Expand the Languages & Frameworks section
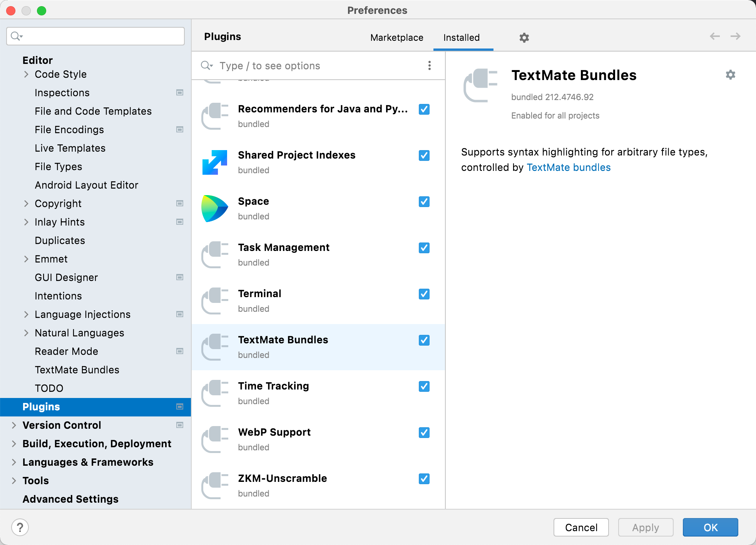 click(14, 462)
